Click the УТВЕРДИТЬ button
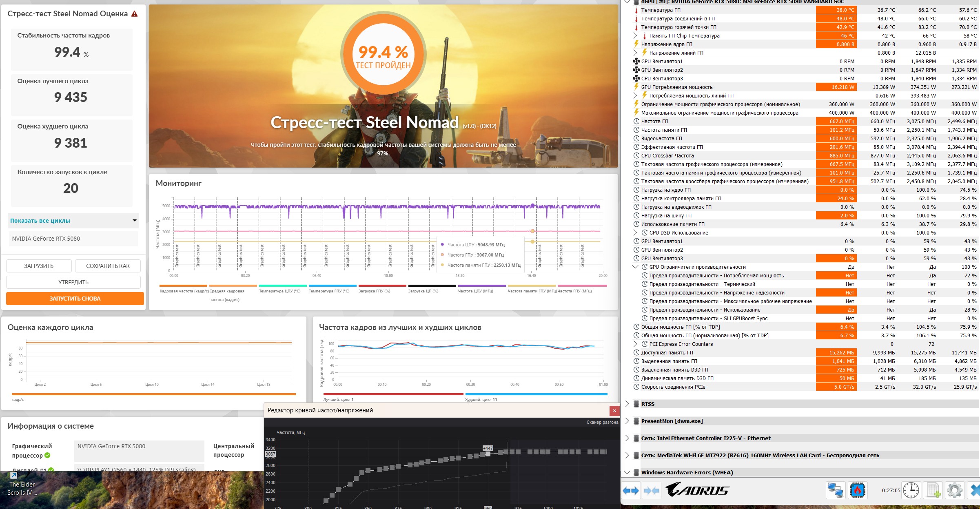 point(73,282)
